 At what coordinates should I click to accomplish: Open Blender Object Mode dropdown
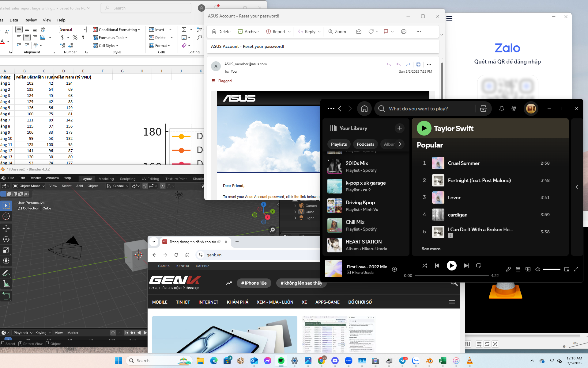29,186
